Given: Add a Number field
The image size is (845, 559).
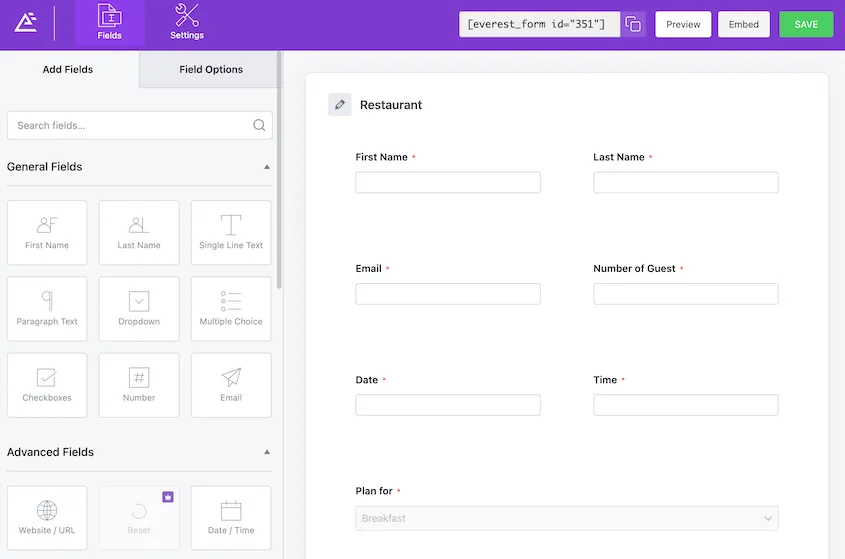Looking at the screenshot, I should [x=139, y=385].
